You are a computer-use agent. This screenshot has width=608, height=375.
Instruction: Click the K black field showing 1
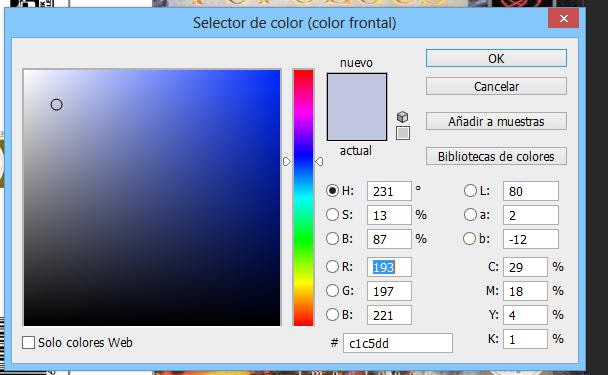pos(525,339)
